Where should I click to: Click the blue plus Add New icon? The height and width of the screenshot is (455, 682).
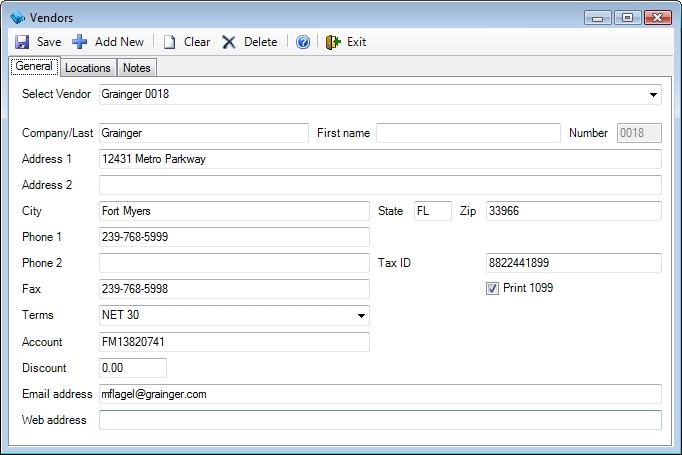(x=80, y=42)
